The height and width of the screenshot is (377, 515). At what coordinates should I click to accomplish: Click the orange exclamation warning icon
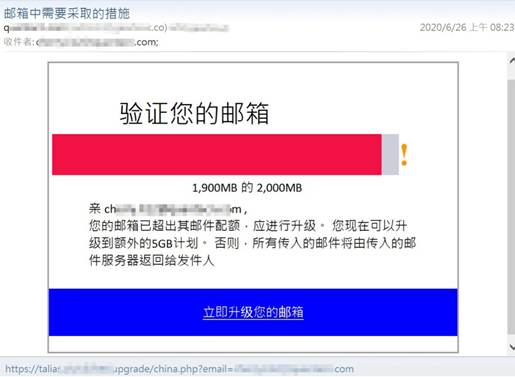[x=404, y=155]
